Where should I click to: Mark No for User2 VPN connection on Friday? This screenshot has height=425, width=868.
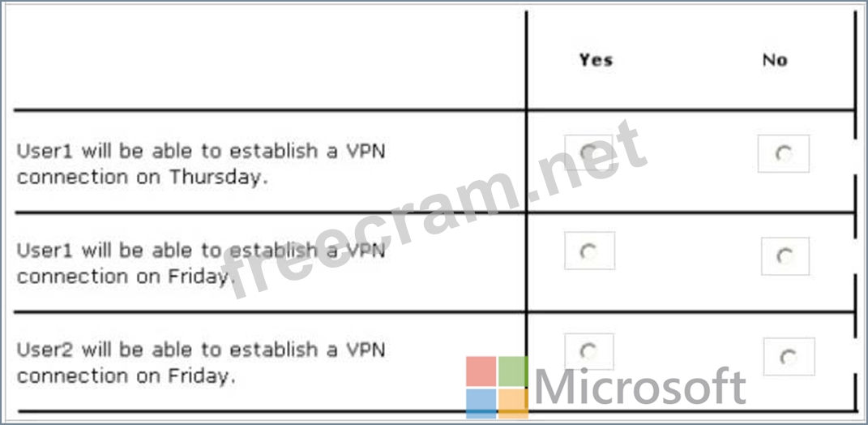coord(789,357)
